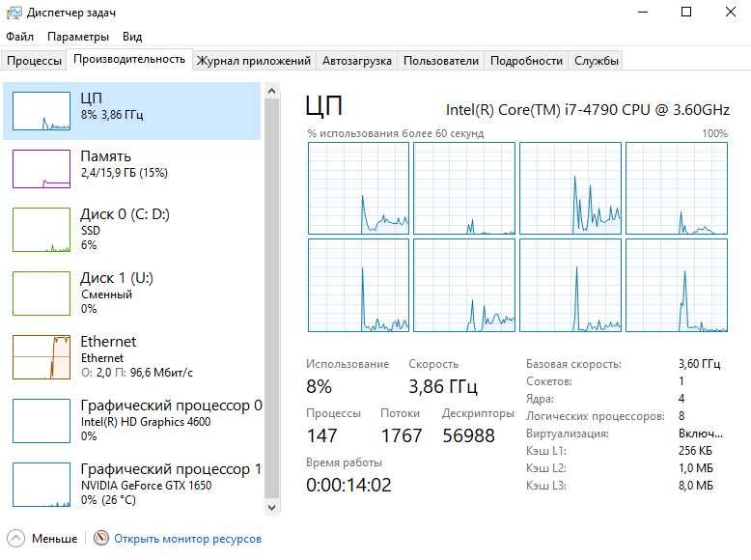Click the sidebar vertical scrollbar thumb
751x560 pixels.
click(x=271, y=298)
